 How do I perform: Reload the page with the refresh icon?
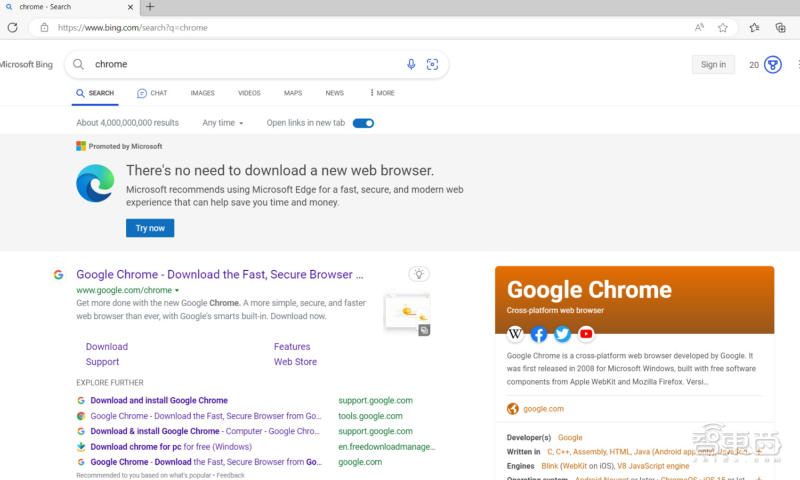pos(12,28)
